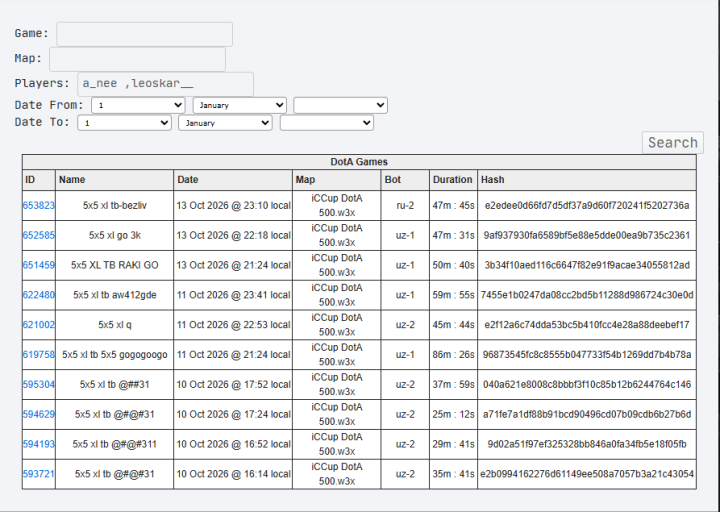Click the ID column header

pyautogui.click(x=39, y=180)
